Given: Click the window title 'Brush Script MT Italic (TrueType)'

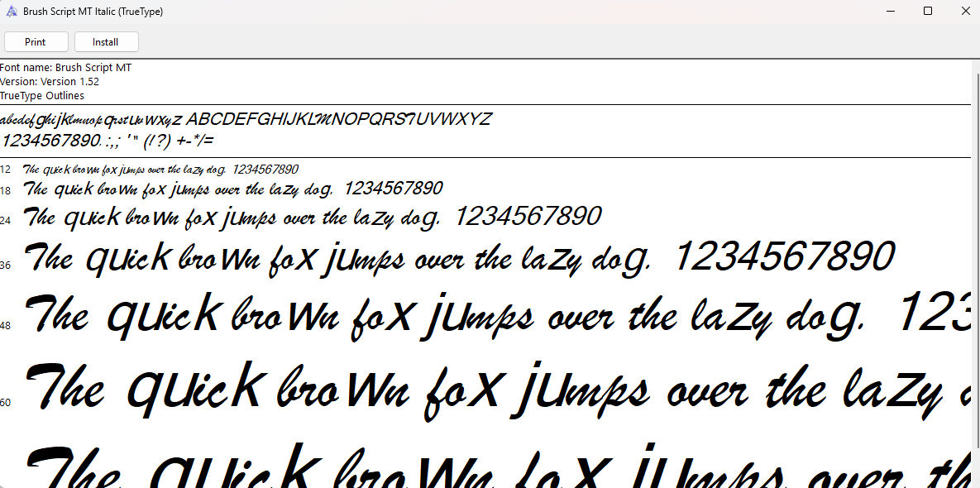Looking at the screenshot, I should coord(93,12).
